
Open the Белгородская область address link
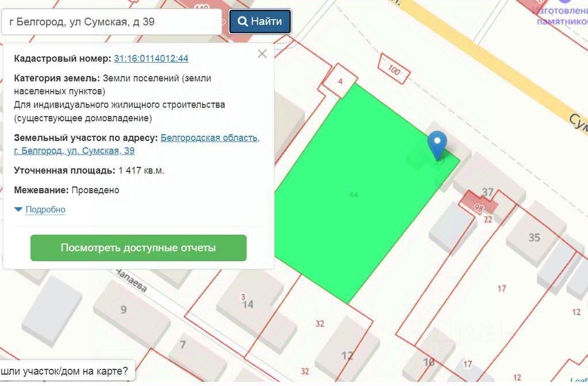pos(136,144)
